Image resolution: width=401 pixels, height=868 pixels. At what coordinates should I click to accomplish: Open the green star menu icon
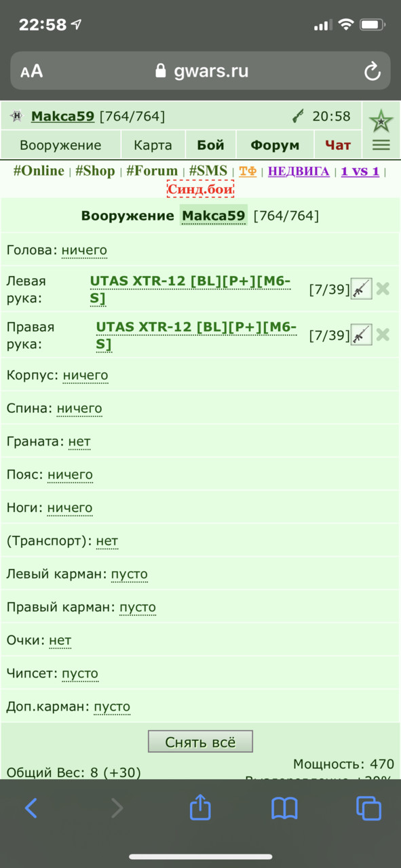point(381,122)
